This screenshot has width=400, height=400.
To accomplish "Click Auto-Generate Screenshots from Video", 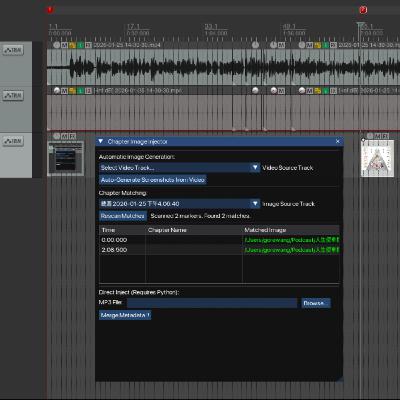I will coord(153,180).
